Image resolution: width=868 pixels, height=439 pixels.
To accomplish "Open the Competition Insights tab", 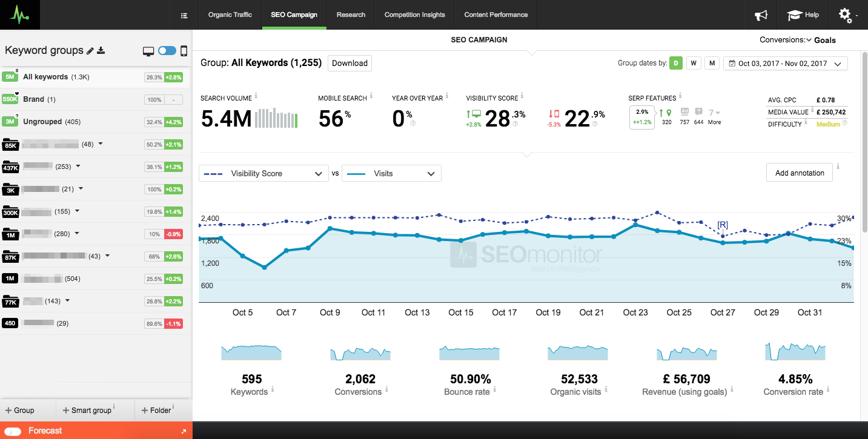I will (414, 15).
